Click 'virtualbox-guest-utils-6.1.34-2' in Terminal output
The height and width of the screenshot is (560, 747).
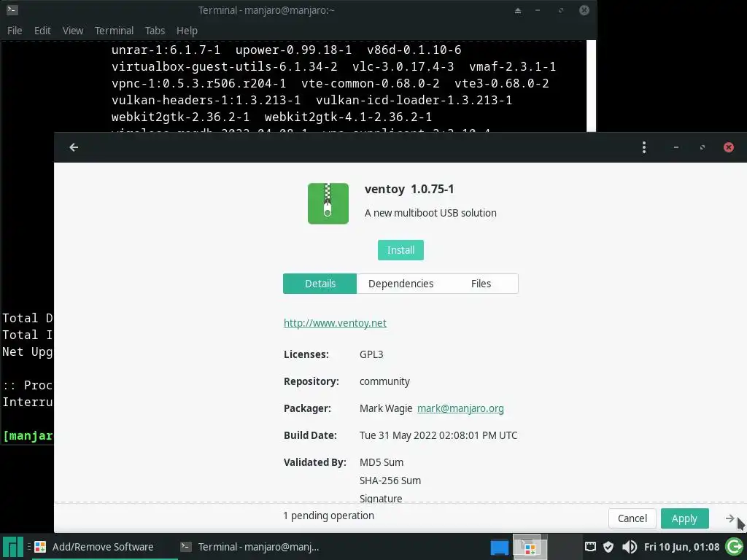click(x=225, y=66)
